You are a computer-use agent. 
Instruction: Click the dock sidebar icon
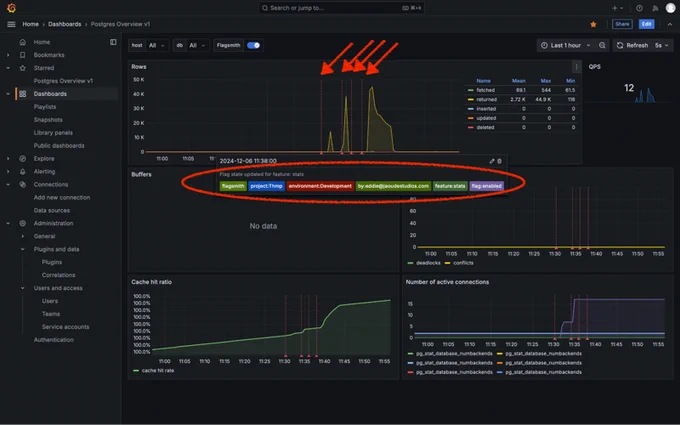click(113, 42)
